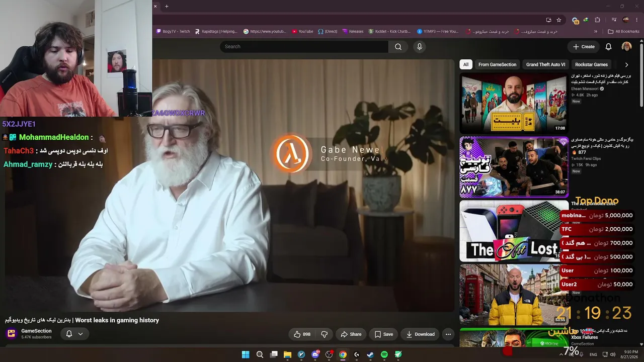Select the From GameSection filter chip
The image size is (644, 362).
pos(497,64)
